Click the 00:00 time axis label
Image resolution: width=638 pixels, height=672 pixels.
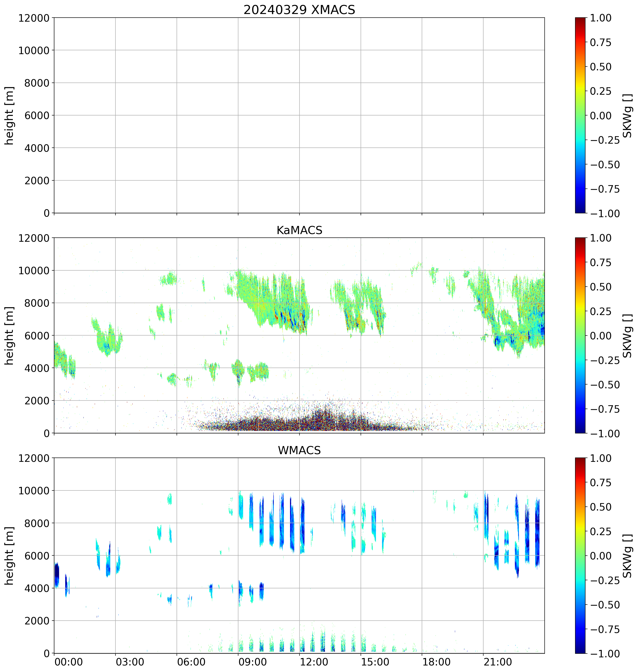[x=69, y=662]
